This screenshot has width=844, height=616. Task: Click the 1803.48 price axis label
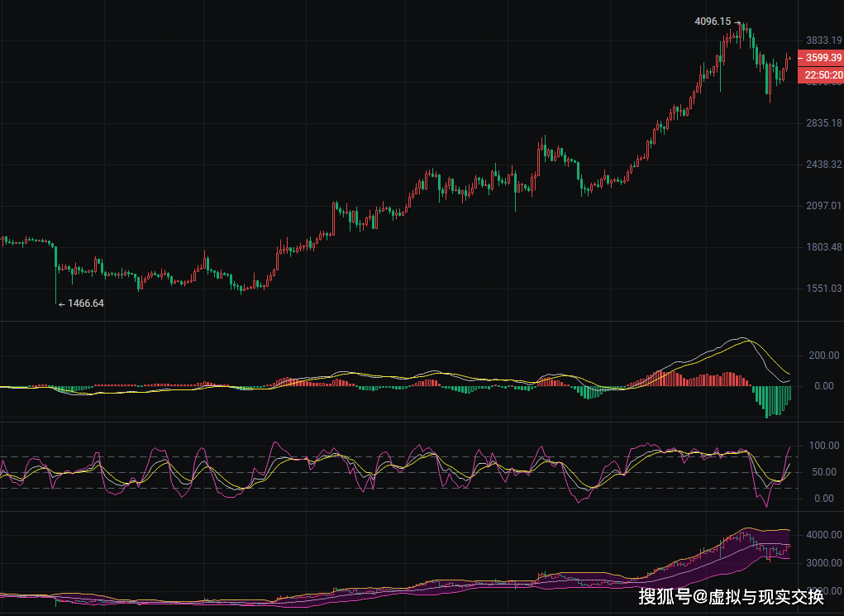[823, 247]
